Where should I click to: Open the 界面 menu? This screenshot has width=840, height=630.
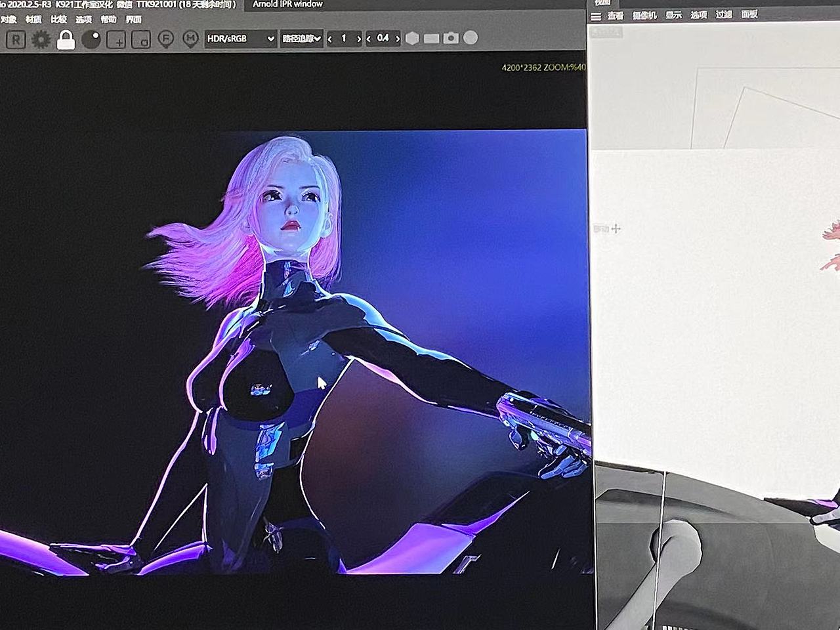coord(133,19)
